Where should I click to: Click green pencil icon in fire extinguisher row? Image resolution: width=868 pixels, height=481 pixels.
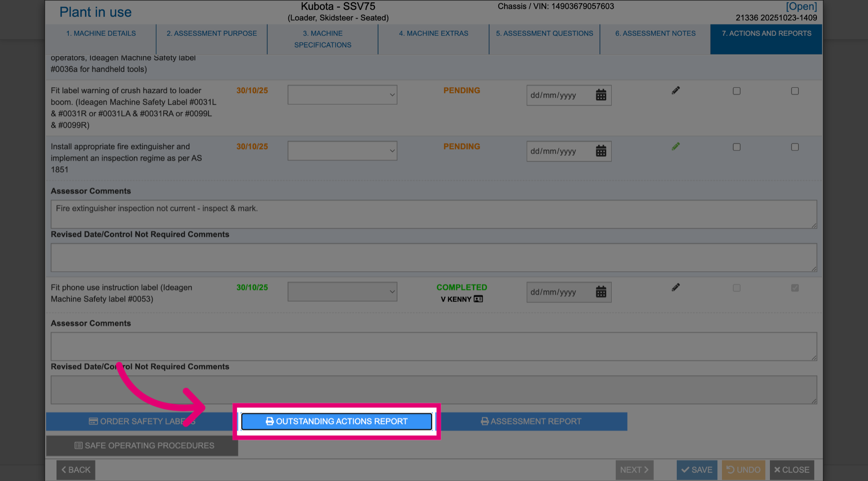click(x=675, y=146)
